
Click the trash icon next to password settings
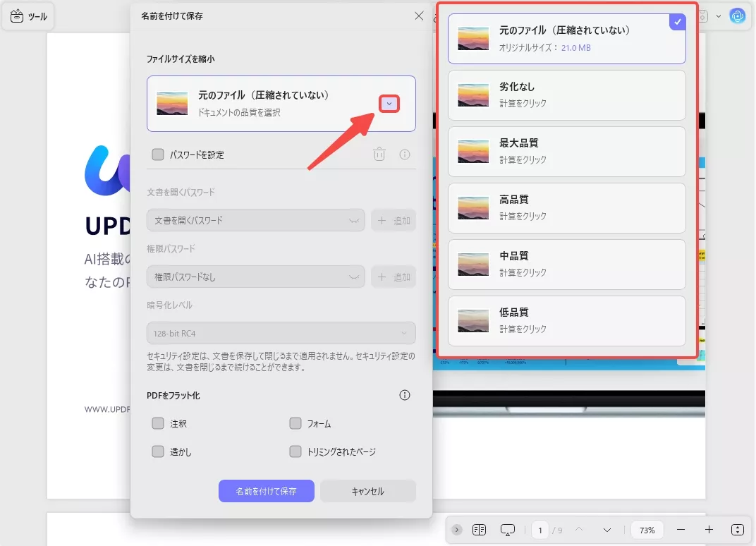(379, 154)
